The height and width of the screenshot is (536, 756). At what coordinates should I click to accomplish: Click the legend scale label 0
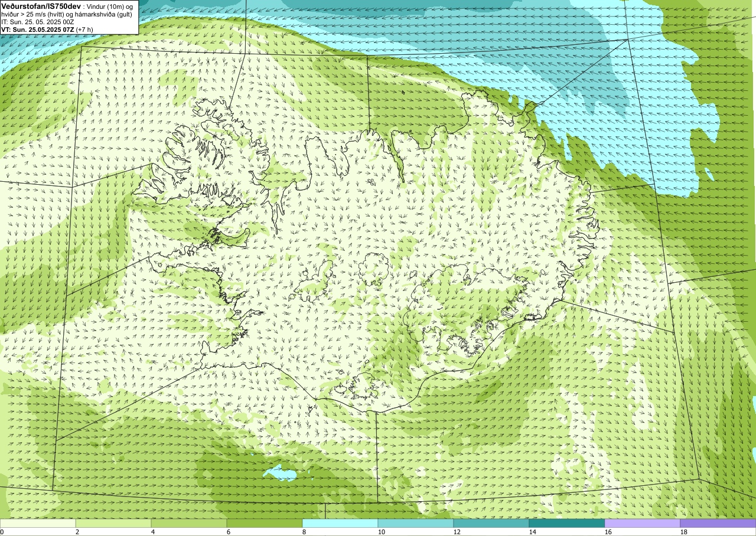coord(2,532)
